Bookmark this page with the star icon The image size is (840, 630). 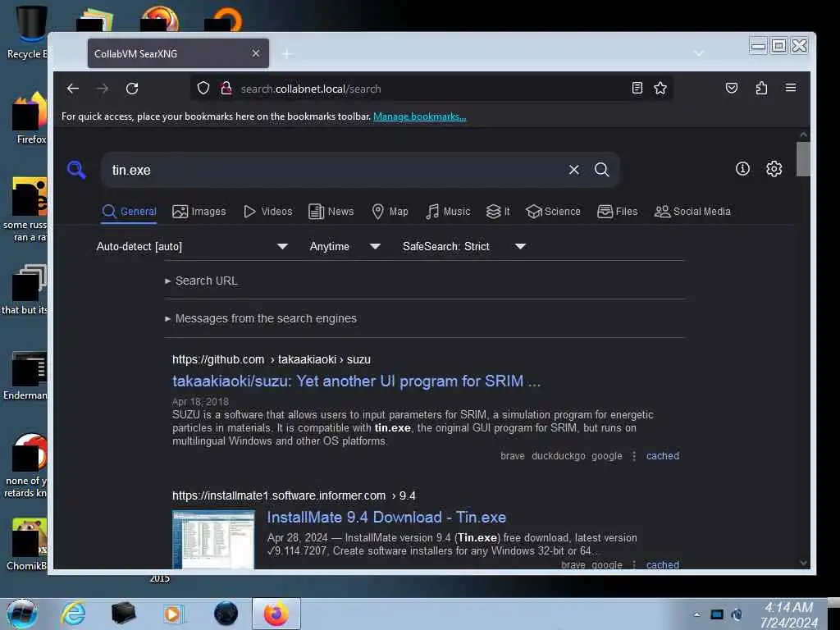[x=660, y=88]
